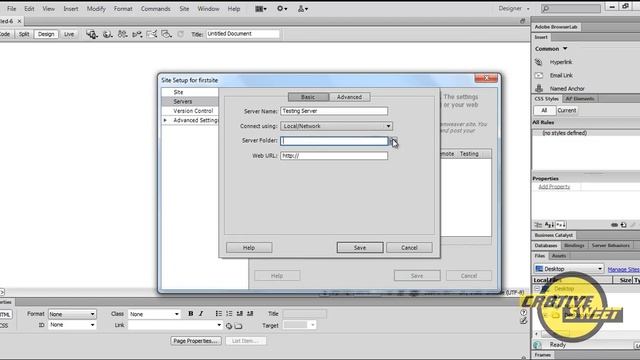The width and height of the screenshot is (640, 360).
Task: Click the Unordered List icon
Action: tap(219, 313)
